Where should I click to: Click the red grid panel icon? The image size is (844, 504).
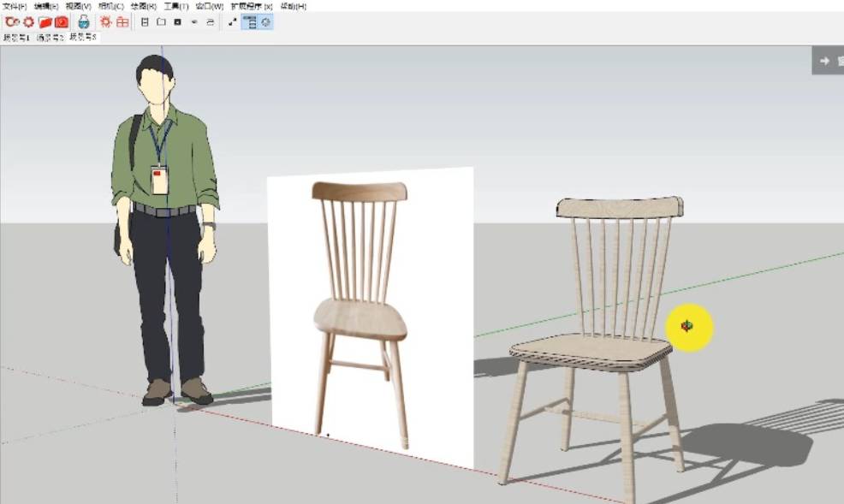[x=122, y=22]
